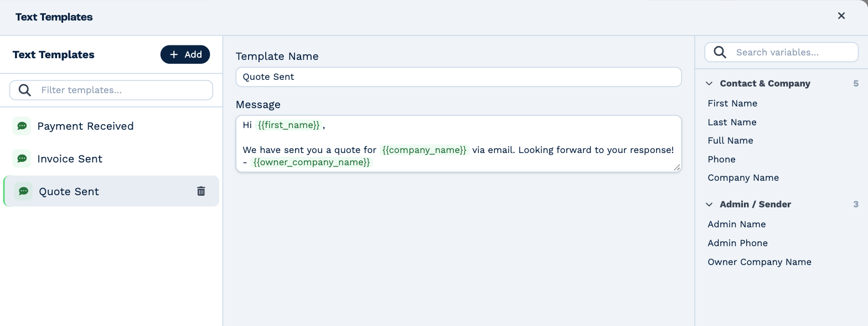Click the magnifier icon in Search variables

[x=720, y=52]
